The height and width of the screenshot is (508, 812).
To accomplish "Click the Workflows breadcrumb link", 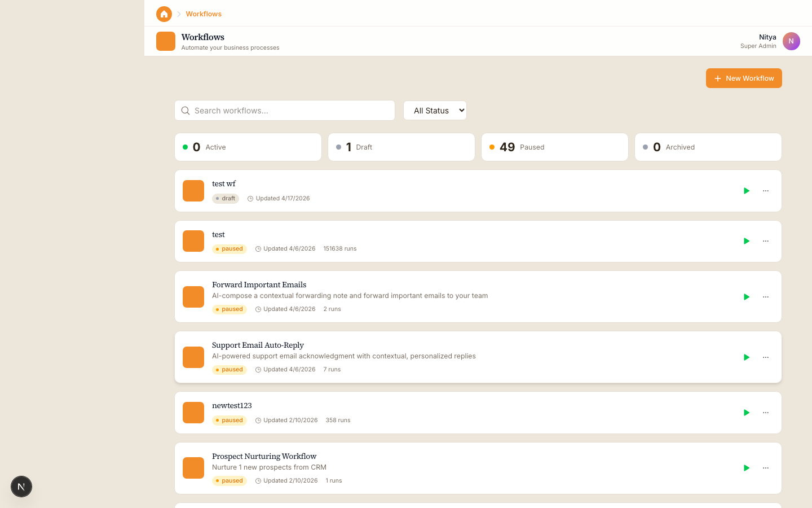I will point(204,14).
